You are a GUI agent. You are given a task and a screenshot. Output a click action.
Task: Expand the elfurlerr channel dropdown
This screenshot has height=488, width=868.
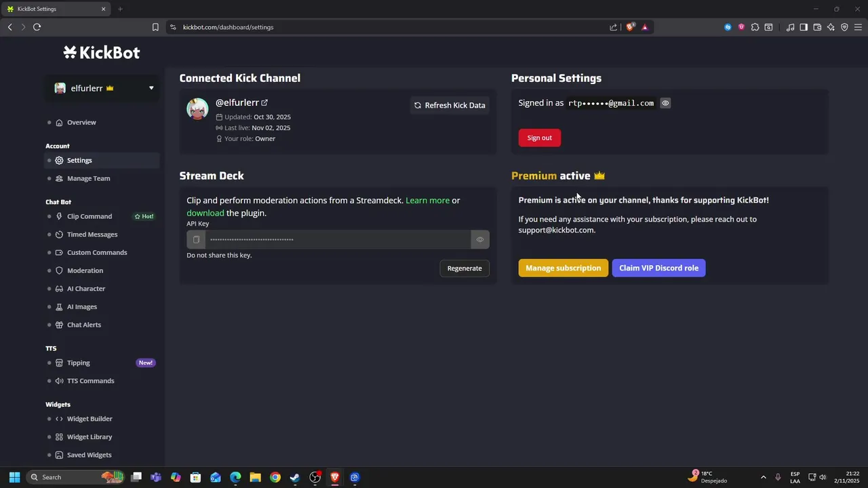point(151,88)
